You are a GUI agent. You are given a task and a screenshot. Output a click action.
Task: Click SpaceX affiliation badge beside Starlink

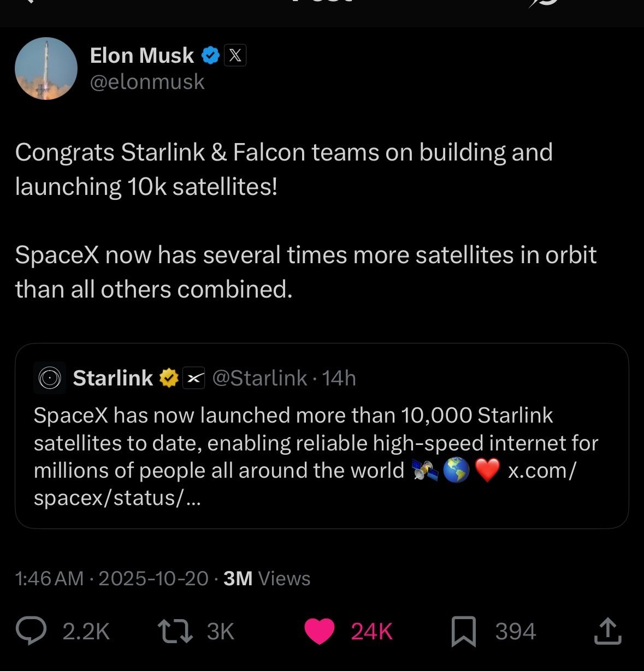[193, 378]
